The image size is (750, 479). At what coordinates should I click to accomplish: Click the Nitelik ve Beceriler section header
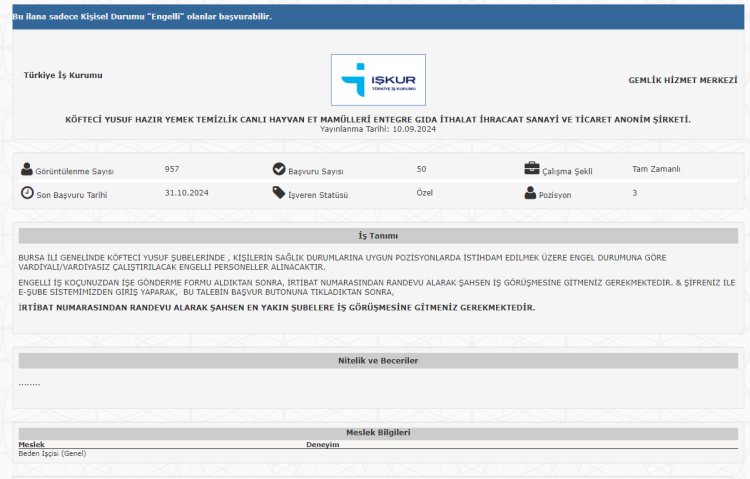click(378, 360)
